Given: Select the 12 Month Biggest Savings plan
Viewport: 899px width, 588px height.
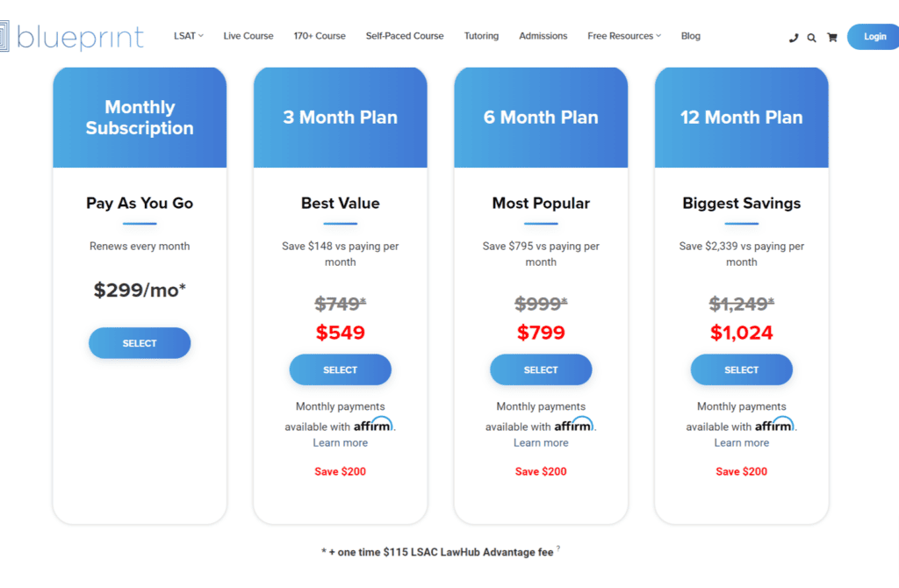Looking at the screenshot, I should pyautogui.click(x=741, y=369).
